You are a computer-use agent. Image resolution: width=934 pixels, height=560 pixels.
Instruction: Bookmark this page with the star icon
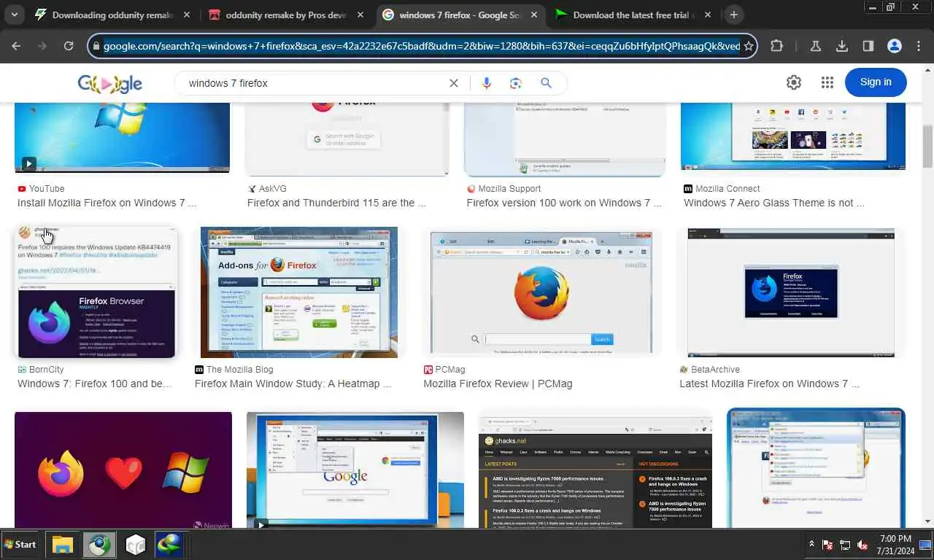click(748, 46)
